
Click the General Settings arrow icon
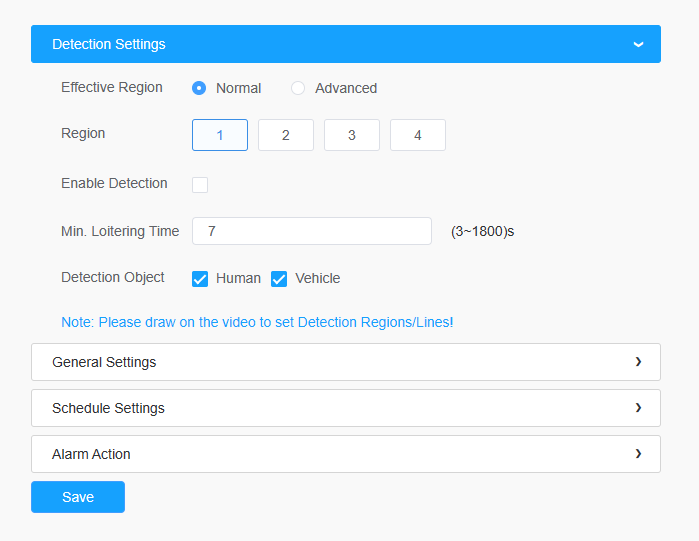coord(638,362)
